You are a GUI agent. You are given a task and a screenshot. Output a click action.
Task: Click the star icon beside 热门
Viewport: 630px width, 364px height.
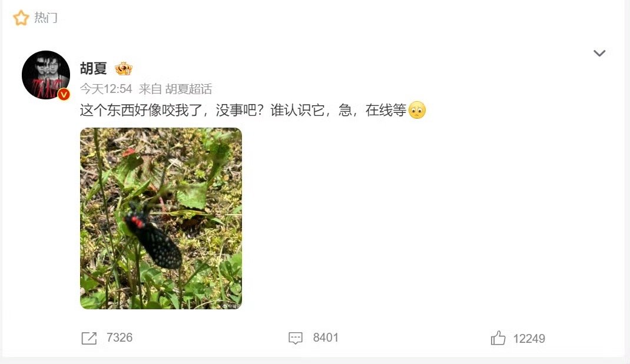coord(21,18)
